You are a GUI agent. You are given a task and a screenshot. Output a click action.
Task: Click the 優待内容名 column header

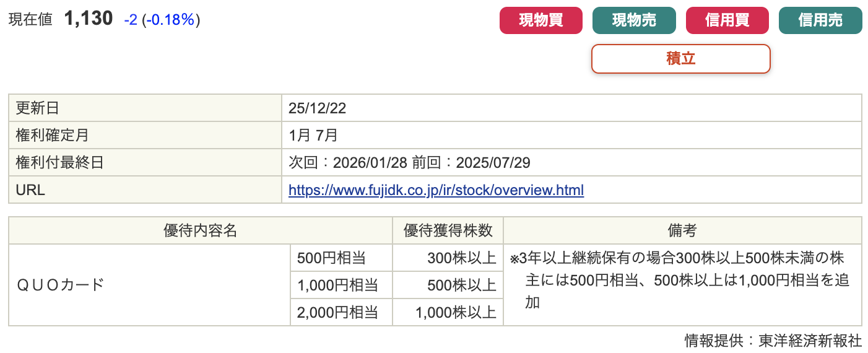200,230
